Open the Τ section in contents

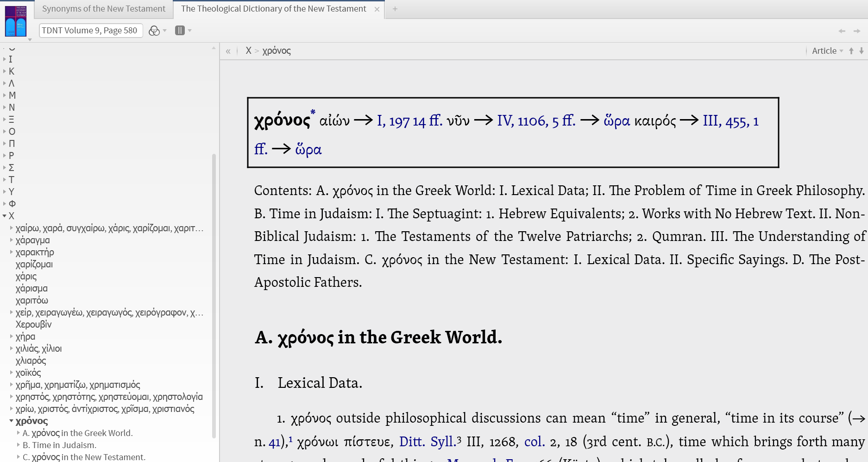(12, 180)
